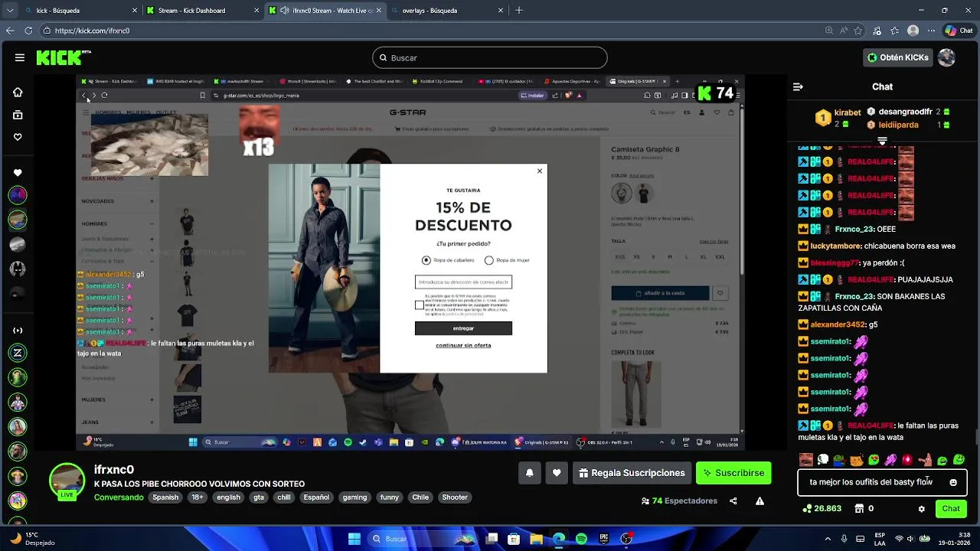This screenshot has height=551, width=980.
Task: Click the 'gaming' stream tag
Action: click(x=354, y=497)
